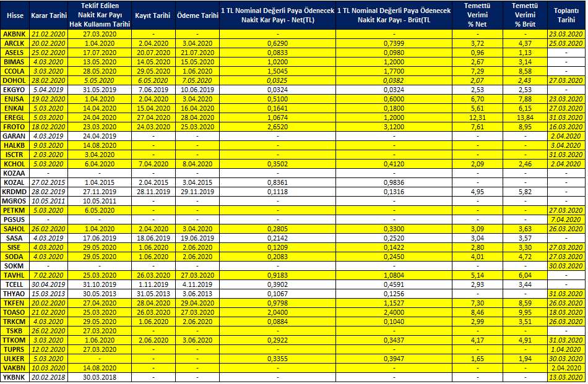Viewport: 588px width, 384px height.
Task: Select FROTO net dividend value 2,6520
Action: 277,127
